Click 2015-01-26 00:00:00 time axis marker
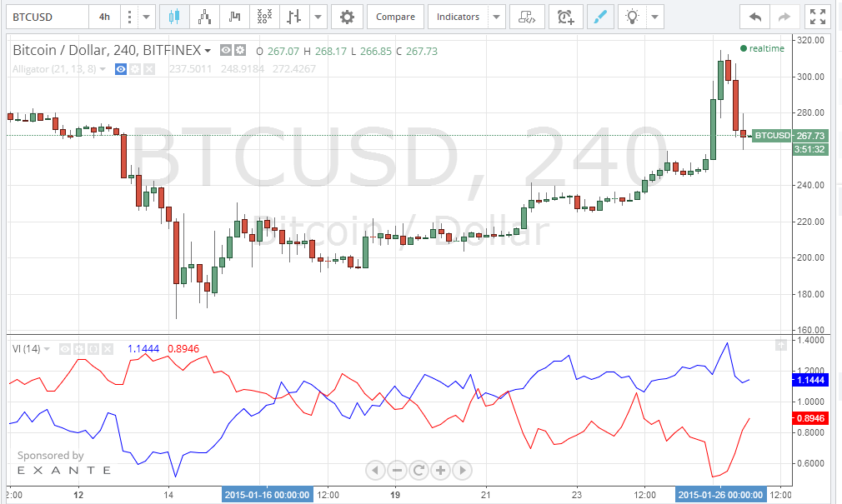Image resolution: width=842 pixels, height=504 pixels. click(720, 495)
